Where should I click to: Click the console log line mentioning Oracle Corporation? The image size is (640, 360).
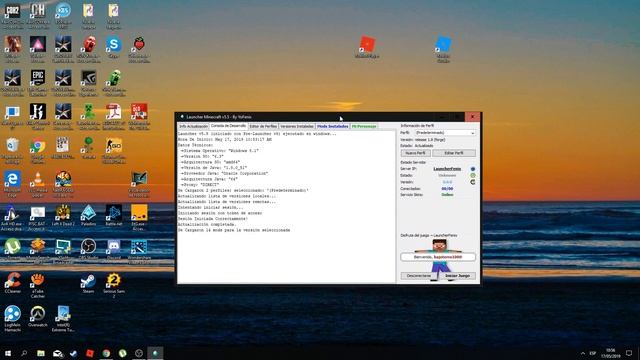[224, 173]
